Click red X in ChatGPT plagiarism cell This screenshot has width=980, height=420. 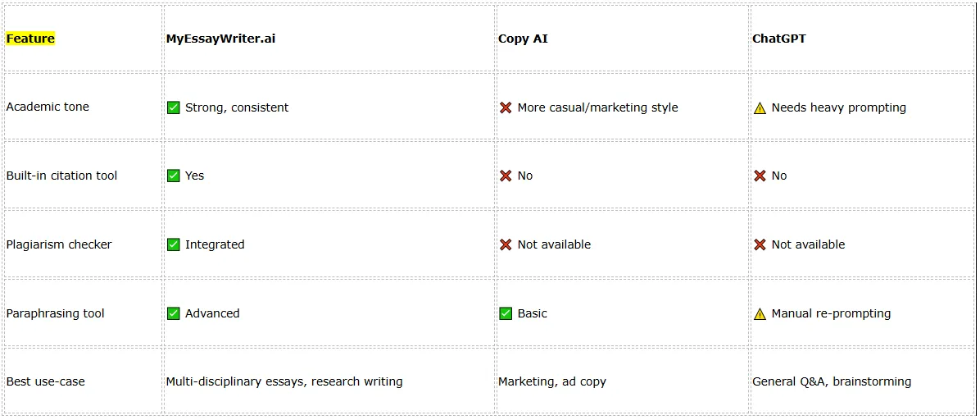tap(760, 244)
